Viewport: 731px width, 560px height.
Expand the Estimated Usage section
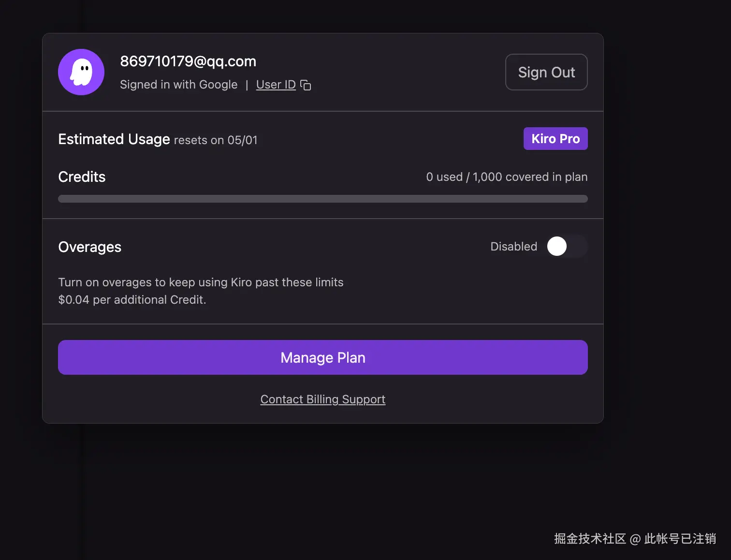[114, 139]
